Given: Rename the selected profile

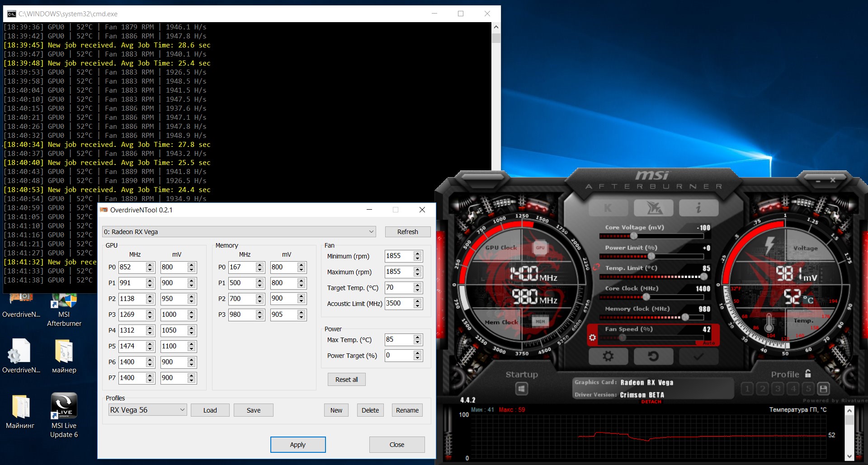Looking at the screenshot, I should coord(407,410).
